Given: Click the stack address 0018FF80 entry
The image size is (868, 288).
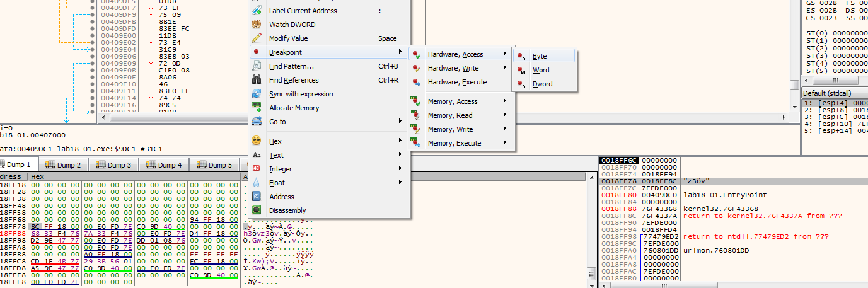Looking at the screenshot, I should click(618, 195).
